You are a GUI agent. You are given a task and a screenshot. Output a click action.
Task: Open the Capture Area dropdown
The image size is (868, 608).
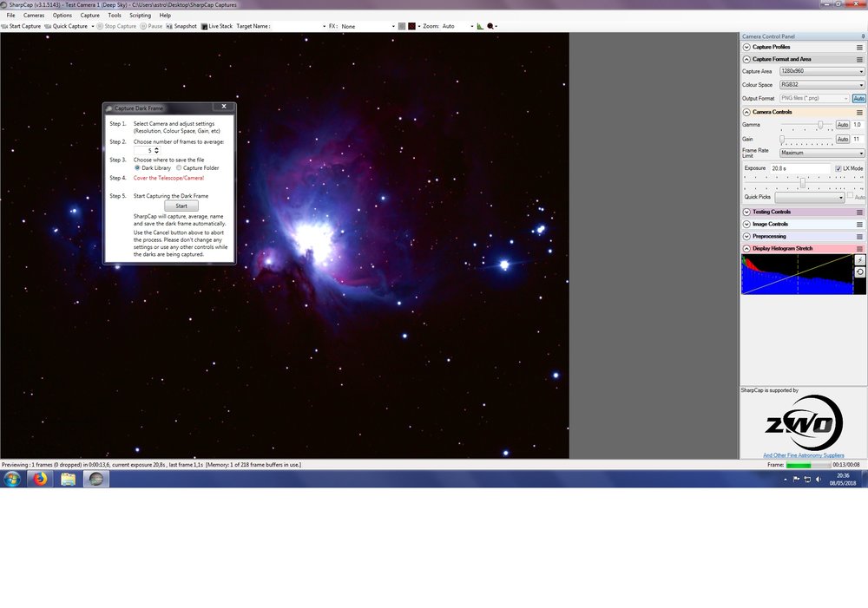[821, 71]
